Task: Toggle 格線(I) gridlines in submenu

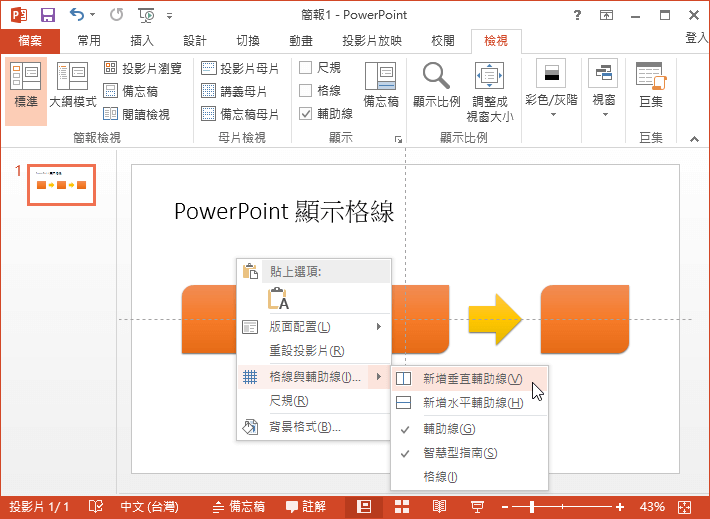Action: (469, 476)
